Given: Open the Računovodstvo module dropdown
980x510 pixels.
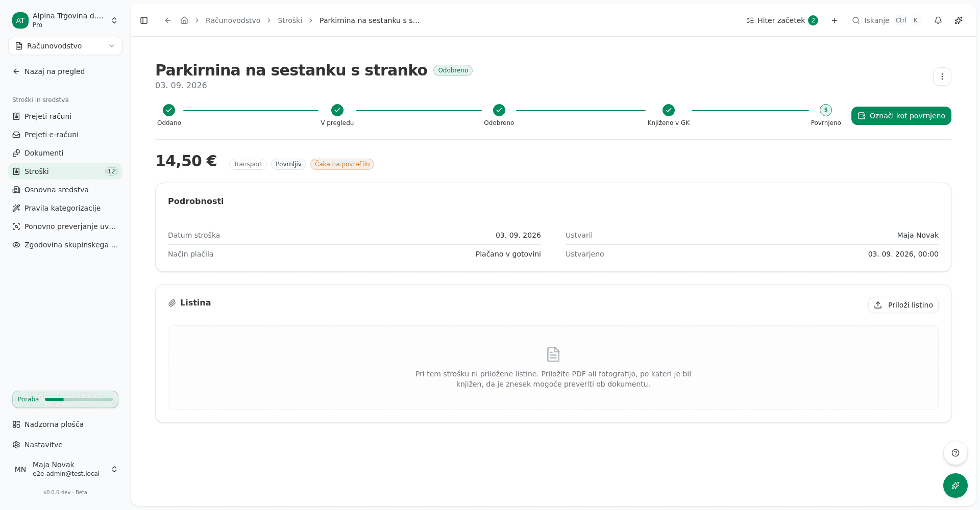Looking at the screenshot, I should [x=65, y=46].
